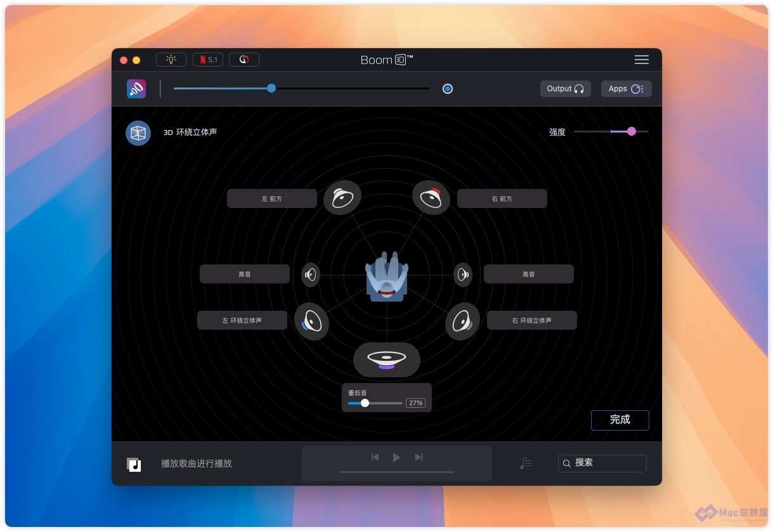The image size is (773, 532).
Task: Toggle the left surround speaker icon
Action: click(311, 321)
